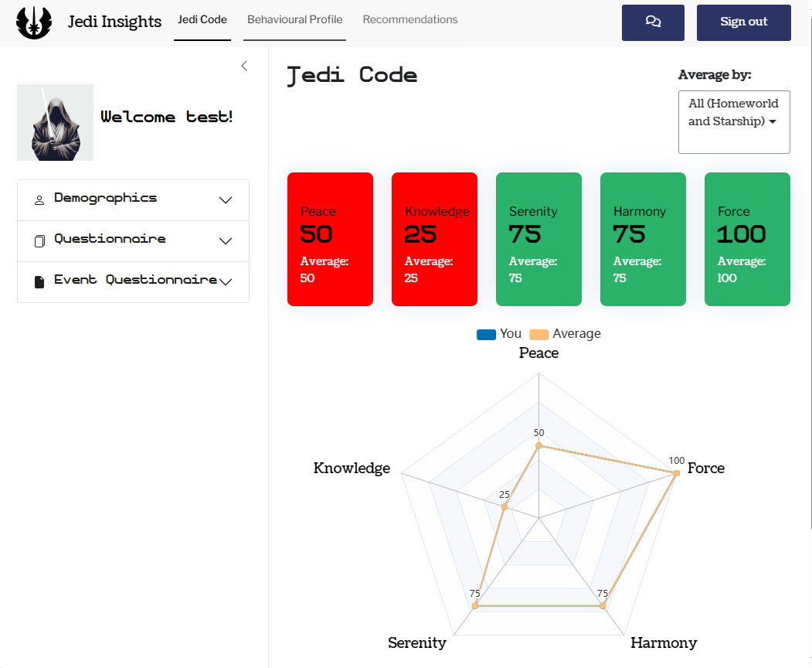Open the Recommendations tab
812x668 pixels.
410,20
